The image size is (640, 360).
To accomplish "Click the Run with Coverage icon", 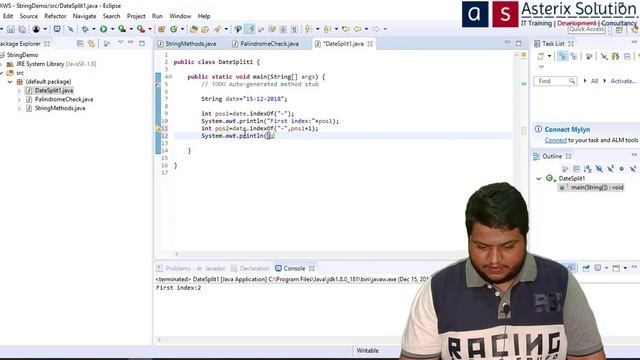I will [x=122, y=29].
